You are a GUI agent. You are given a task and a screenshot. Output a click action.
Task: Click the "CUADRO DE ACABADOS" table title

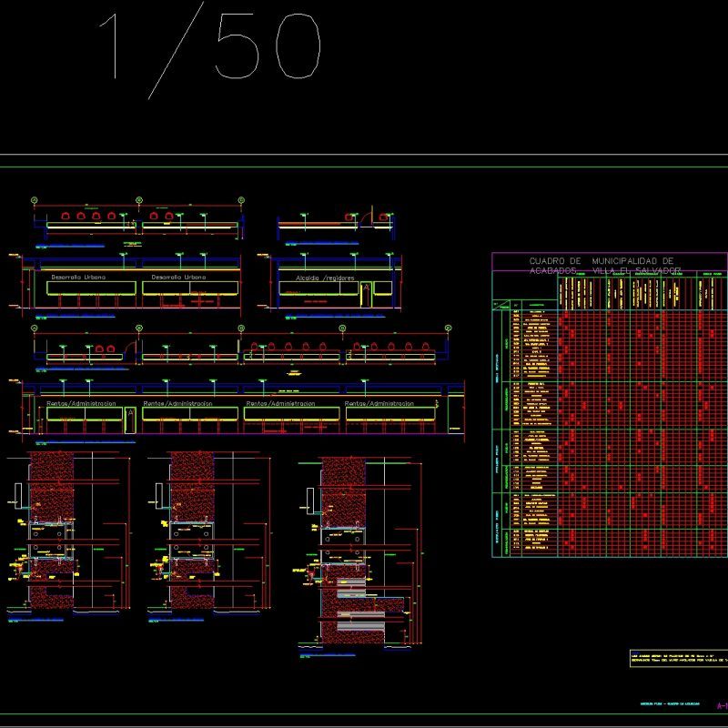[555, 266]
